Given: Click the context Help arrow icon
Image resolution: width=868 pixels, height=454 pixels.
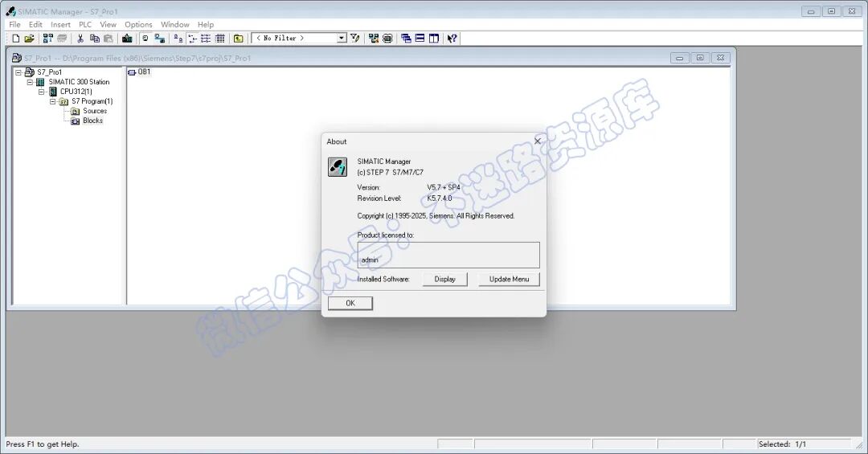Looking at the screenshot, I should tap(452, 39).
